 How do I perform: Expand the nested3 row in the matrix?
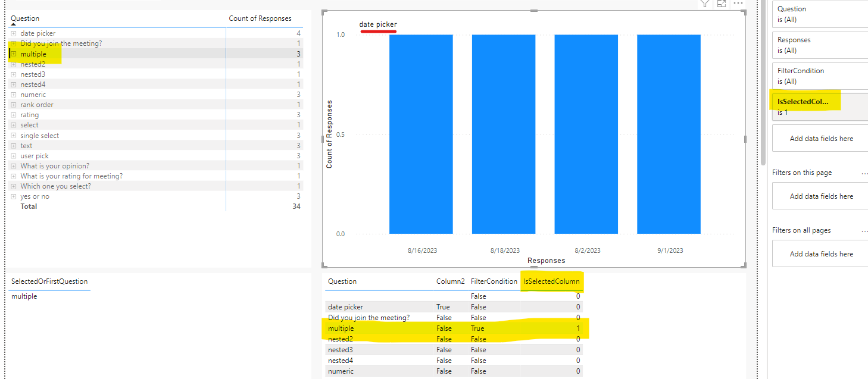[14, 74]
